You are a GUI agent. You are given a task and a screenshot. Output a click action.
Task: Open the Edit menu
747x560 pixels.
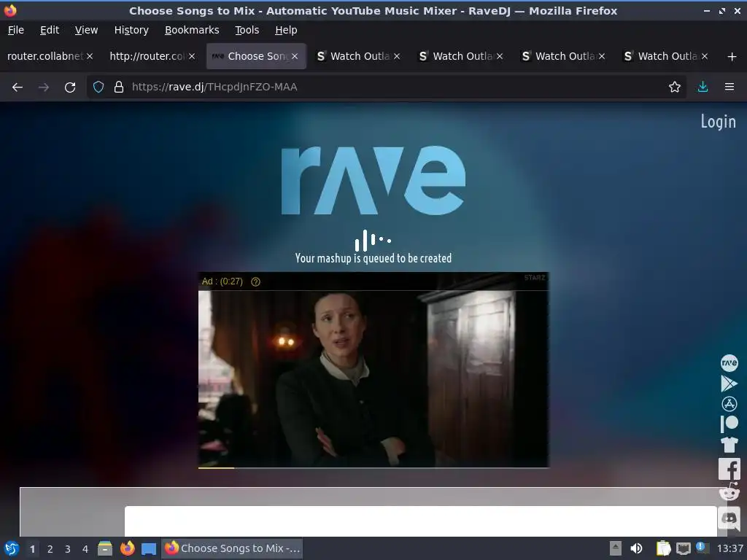[50, 30]
